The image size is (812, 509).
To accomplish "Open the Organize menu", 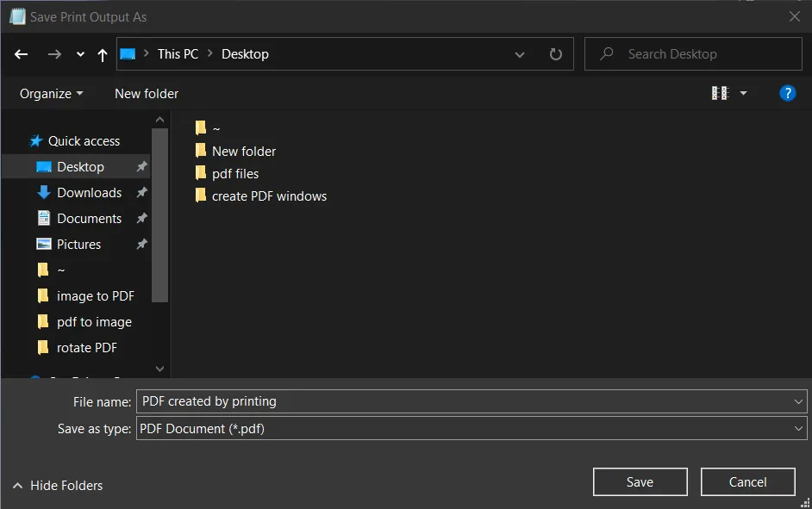I will coord(52,93).
